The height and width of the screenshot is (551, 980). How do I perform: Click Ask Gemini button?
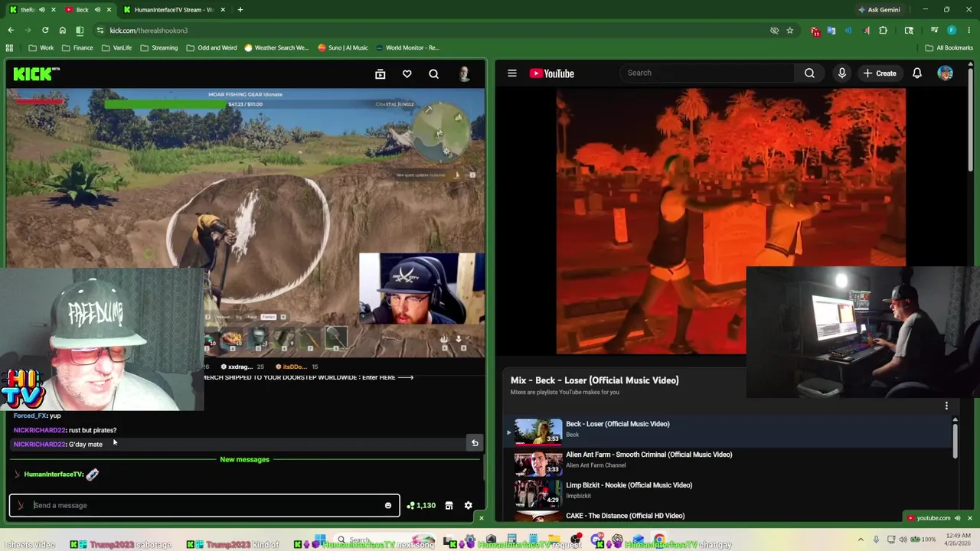(879, 10)
